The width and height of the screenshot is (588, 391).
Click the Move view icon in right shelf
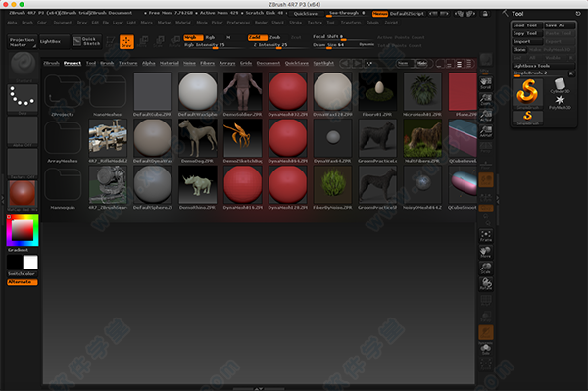coord(486,252)
